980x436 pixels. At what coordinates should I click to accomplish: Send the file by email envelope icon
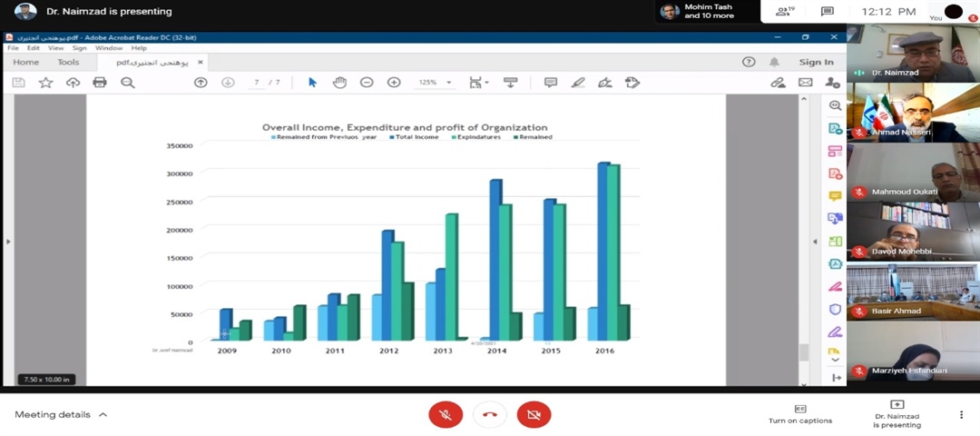805,82
